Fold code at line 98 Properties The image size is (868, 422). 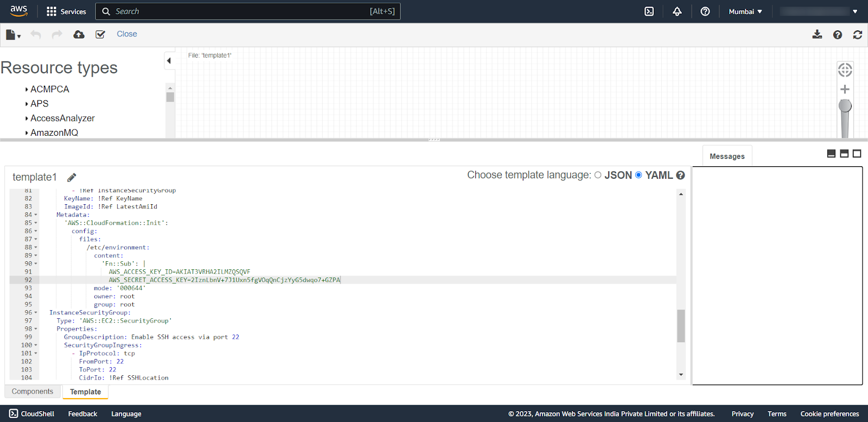tap(36, 329)
